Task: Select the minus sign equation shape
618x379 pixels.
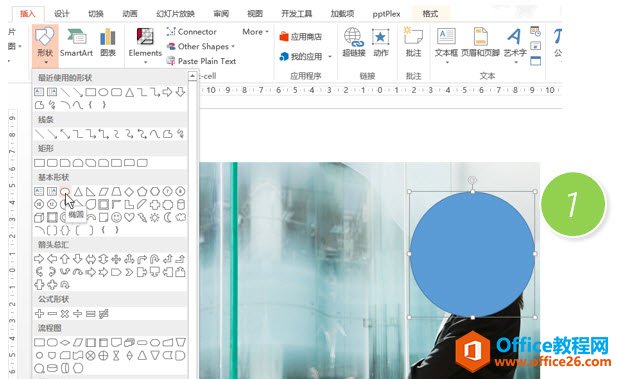Action: click(52, 314)
